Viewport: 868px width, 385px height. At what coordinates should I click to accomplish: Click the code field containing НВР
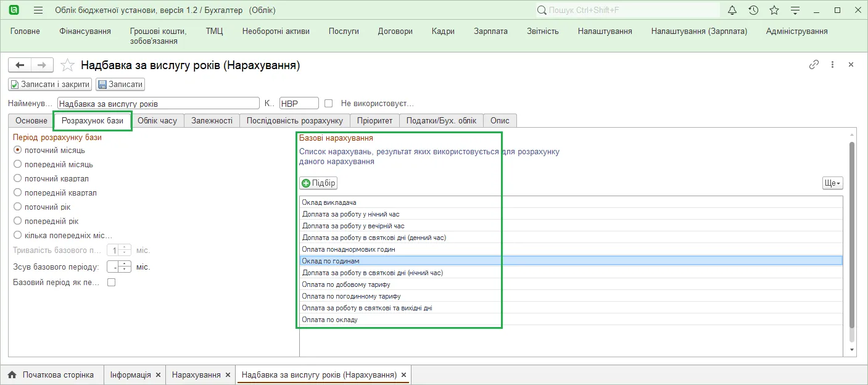coord(299,104)
